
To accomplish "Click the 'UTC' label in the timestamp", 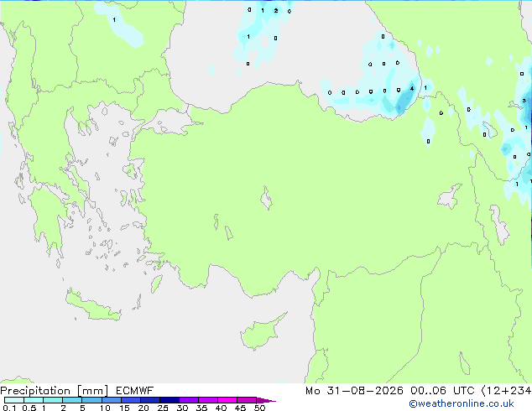I will point(464,391).
